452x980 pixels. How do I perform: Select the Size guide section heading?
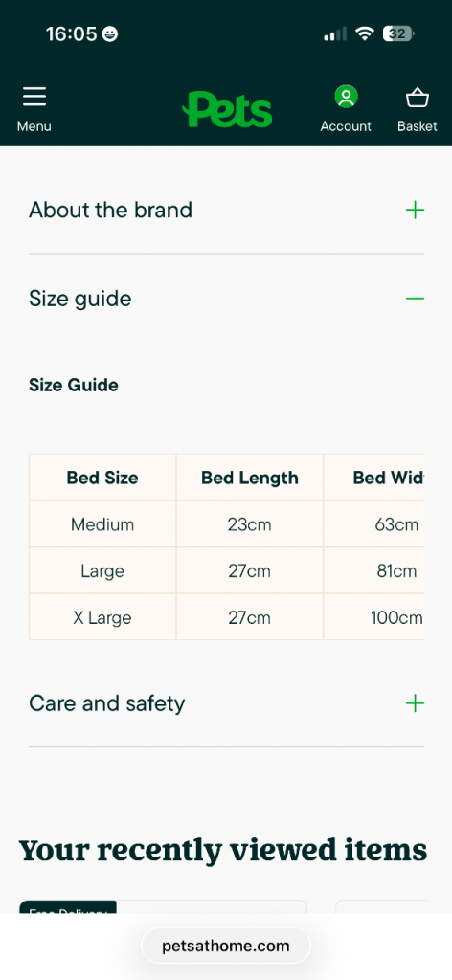coord(80,299)
